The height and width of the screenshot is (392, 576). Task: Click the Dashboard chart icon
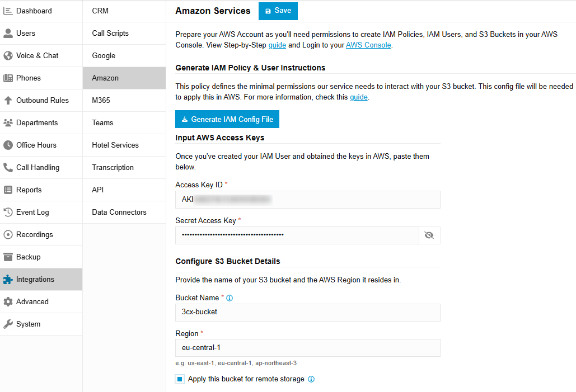click(8, 11)
